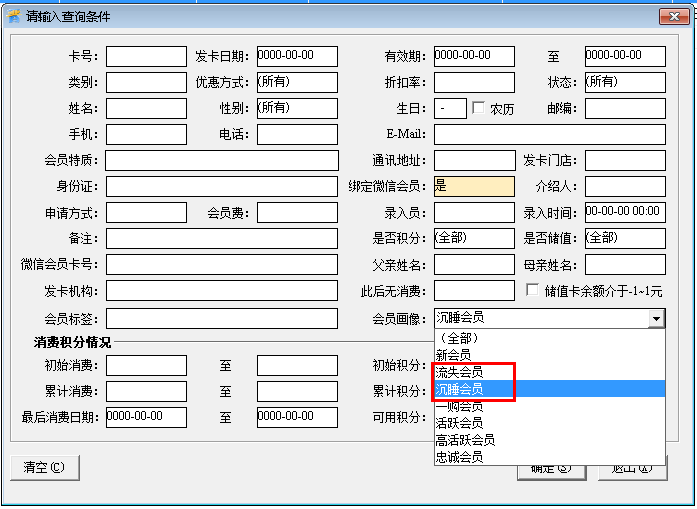Enable the 农历 checkbox

coord(479,108)
